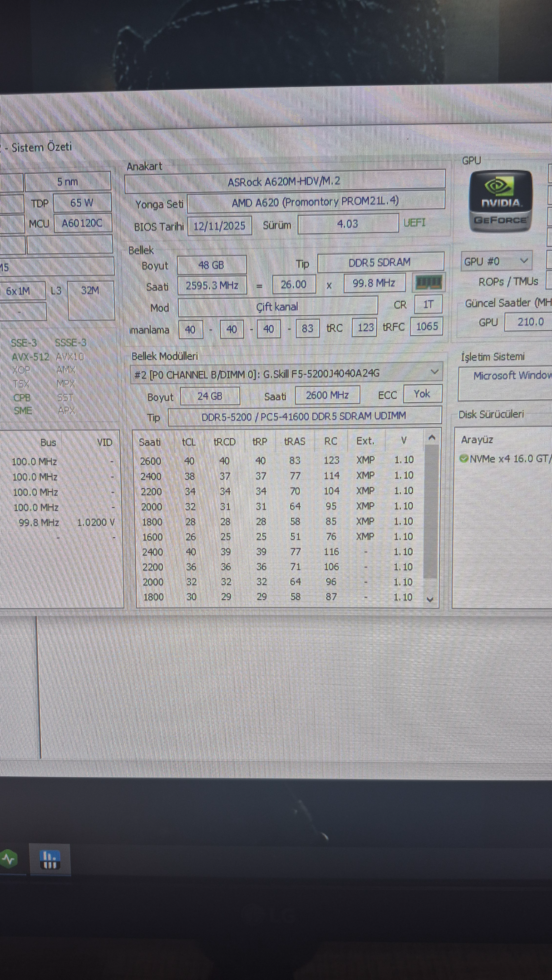Screen dimensions: 552x980
Task: Click the module size 24 GB field
Action: (210, 396)
